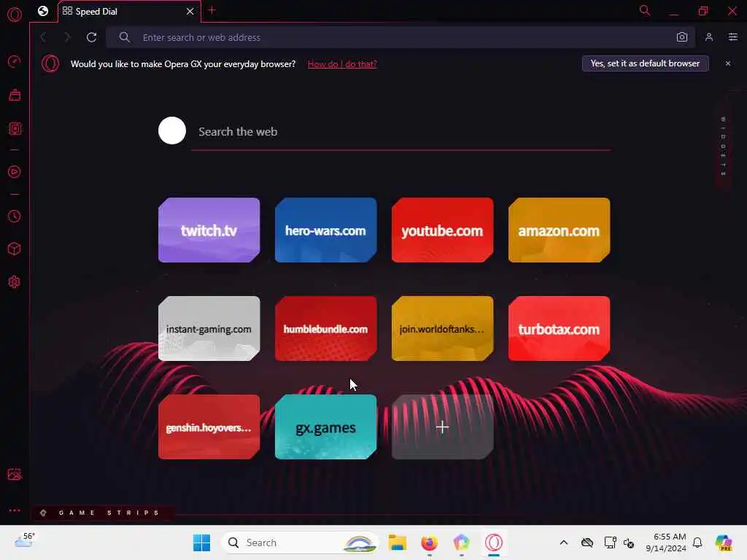Open the How do I do that link

click(342, 64)
